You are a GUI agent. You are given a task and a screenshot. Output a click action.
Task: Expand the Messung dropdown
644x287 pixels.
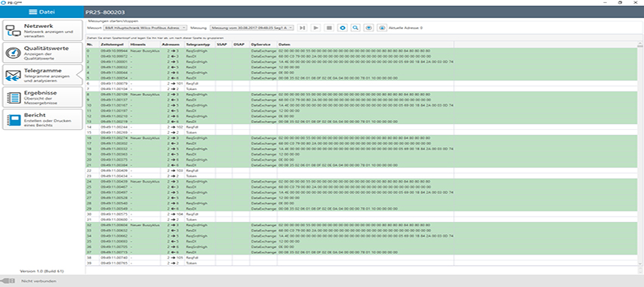(x=251, y=27)
